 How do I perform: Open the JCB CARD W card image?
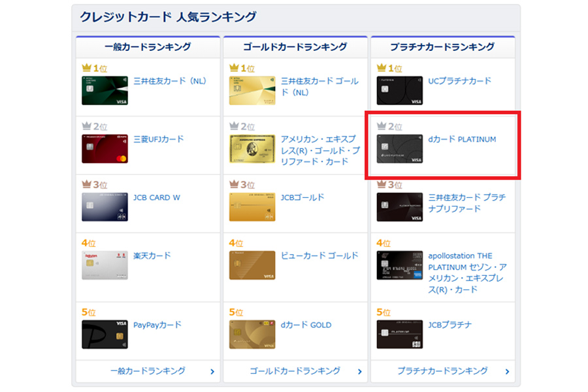(105, 206)
